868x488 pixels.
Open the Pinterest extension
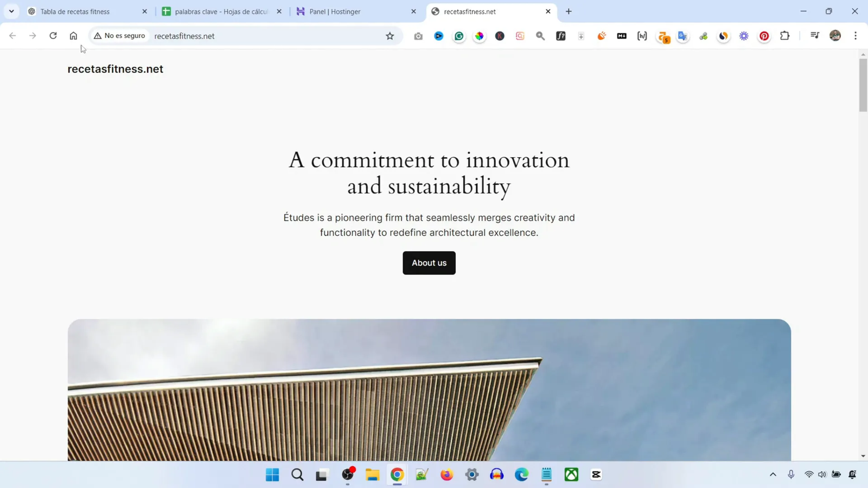(764, 36)
